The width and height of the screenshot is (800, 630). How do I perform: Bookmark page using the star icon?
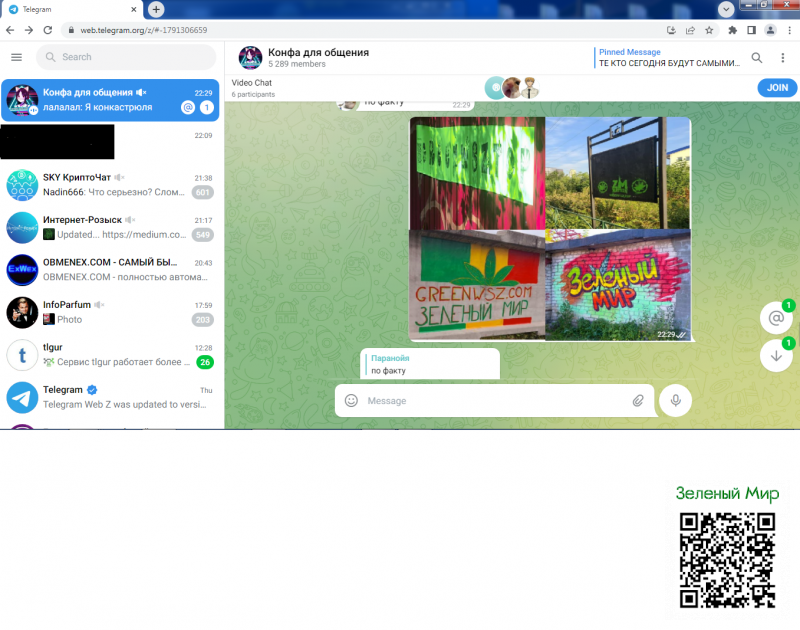pos(709,30)
